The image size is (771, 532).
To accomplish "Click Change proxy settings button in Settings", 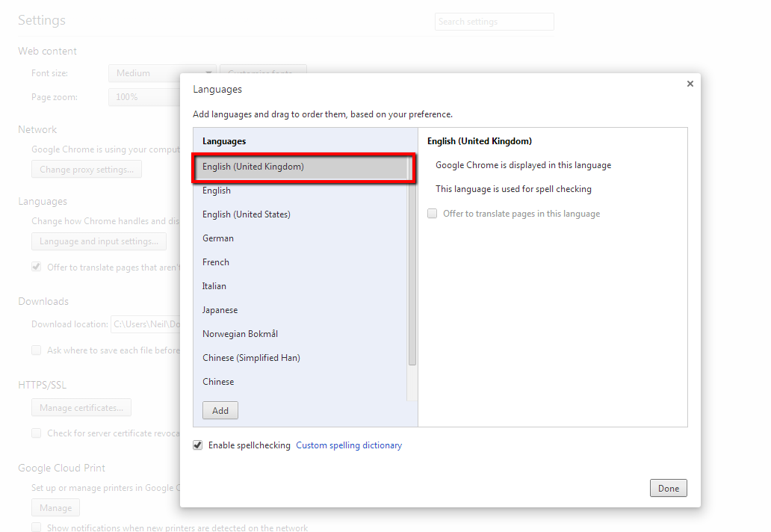I will tap(87, 169).
